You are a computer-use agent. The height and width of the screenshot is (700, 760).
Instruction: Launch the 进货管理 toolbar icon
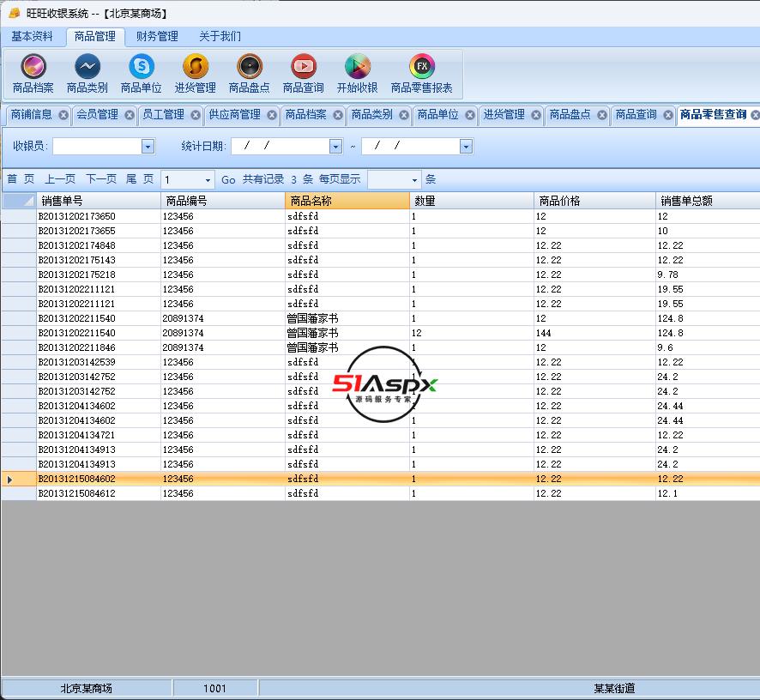(196, 74)
